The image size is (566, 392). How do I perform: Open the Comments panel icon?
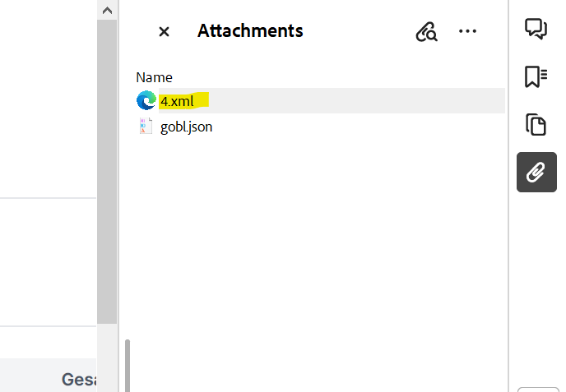pos(536,29)
